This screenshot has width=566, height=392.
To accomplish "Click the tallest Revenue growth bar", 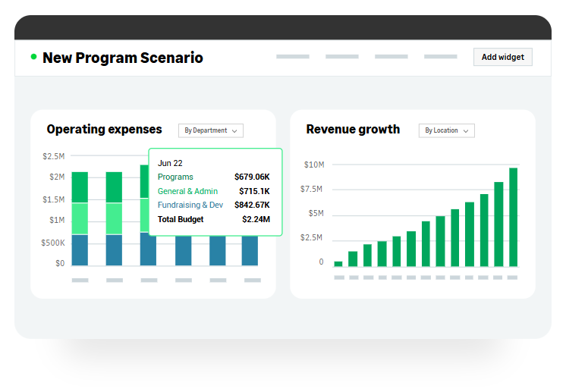I will point(514,217).
